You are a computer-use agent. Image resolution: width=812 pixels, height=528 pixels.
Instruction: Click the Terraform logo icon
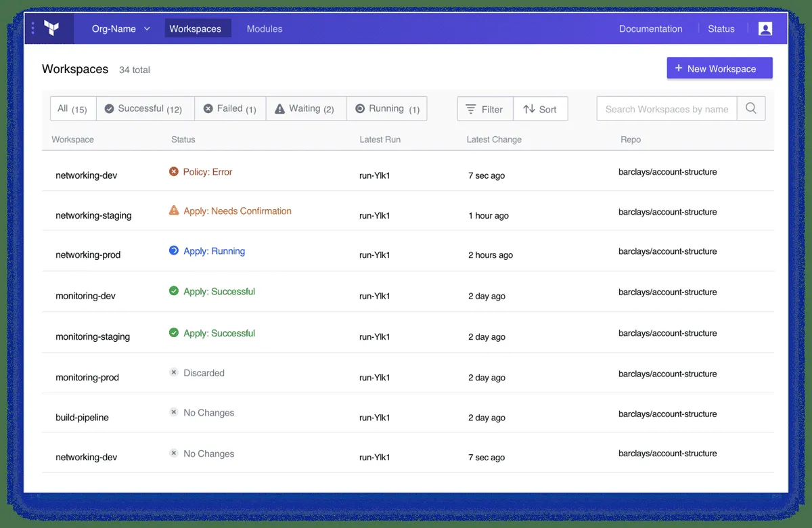point(51,28)
